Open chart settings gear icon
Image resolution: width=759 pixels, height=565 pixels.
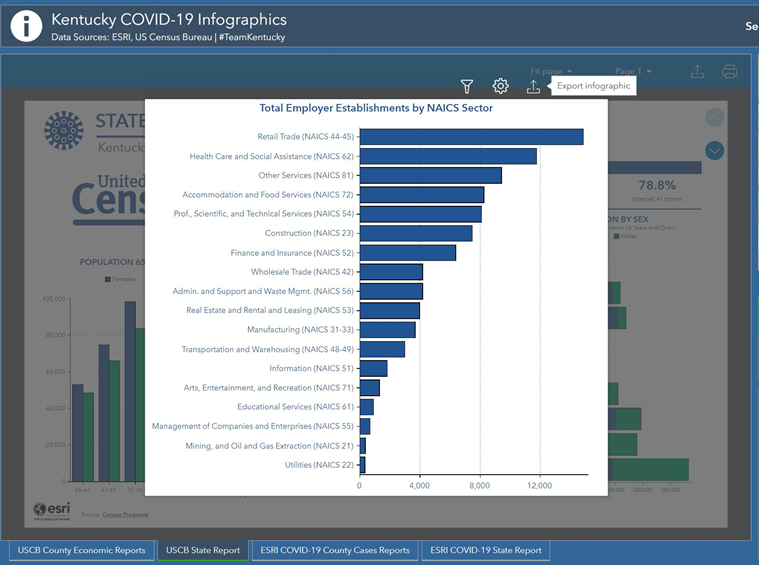pyautogui.click(x=500, y=87)
